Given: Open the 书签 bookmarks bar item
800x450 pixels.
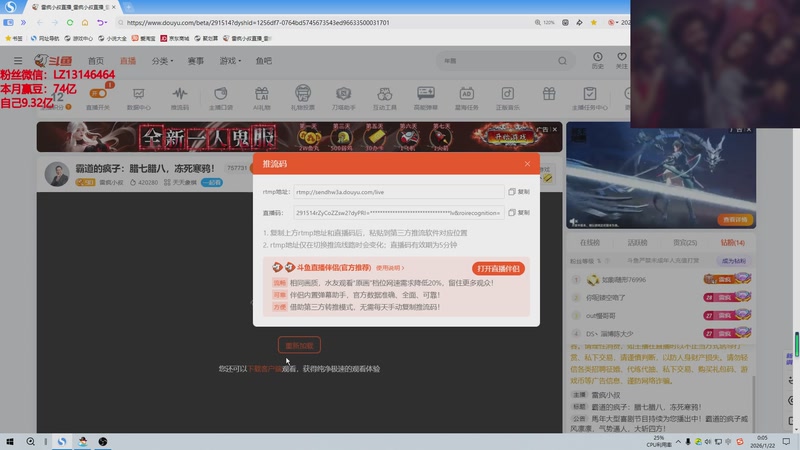Looking at the screenshot, I should coord(14,38).
